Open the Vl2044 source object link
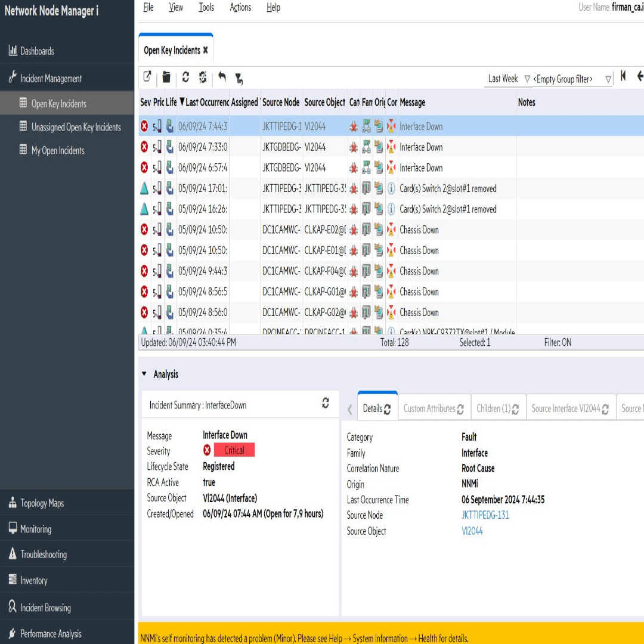The image size is (644, 644). click(x=472, y=531)
